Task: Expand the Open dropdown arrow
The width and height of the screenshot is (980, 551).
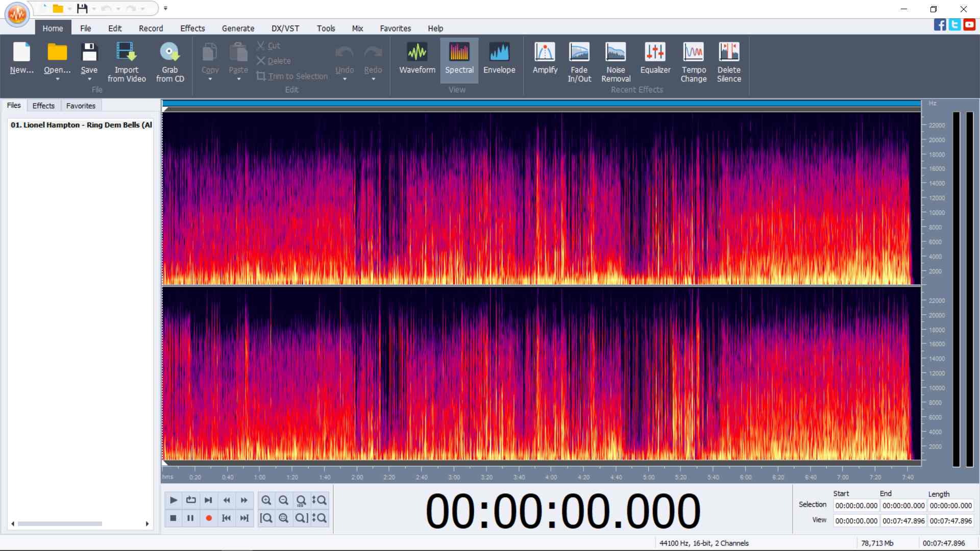Action: (x=57, y=80)
